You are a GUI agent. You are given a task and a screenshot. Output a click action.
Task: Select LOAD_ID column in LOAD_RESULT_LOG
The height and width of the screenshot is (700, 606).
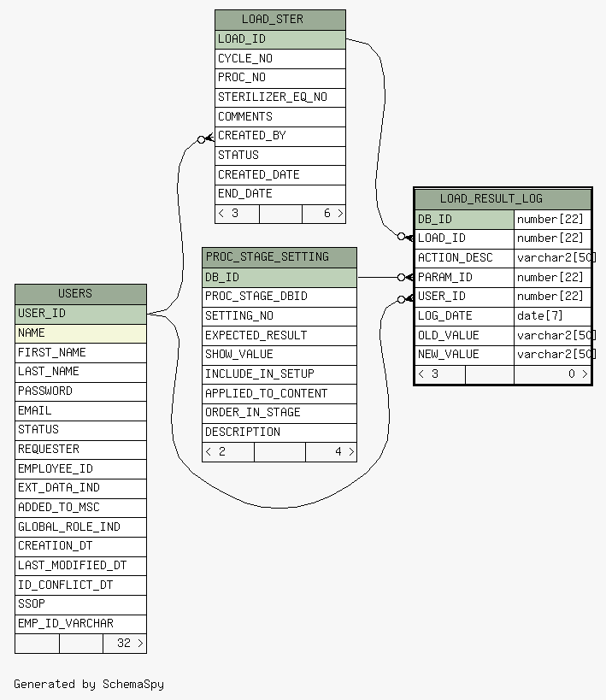[x=464, y=238]
